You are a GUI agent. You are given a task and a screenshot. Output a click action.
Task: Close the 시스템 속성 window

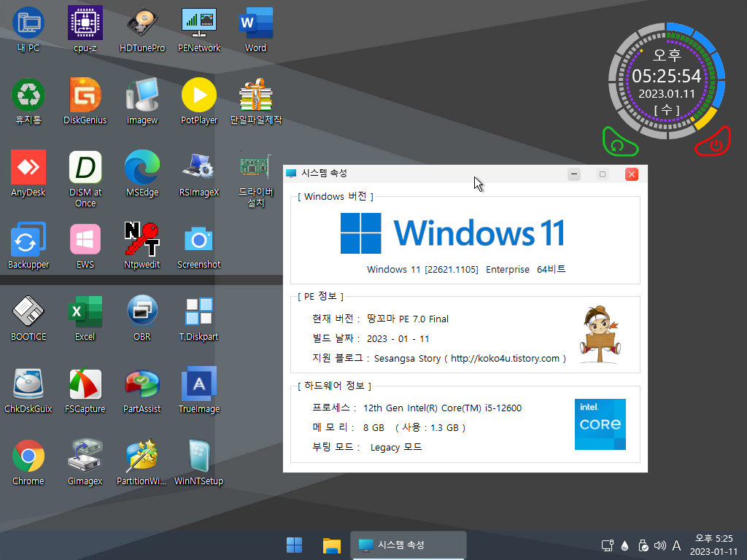pos(632,174)
